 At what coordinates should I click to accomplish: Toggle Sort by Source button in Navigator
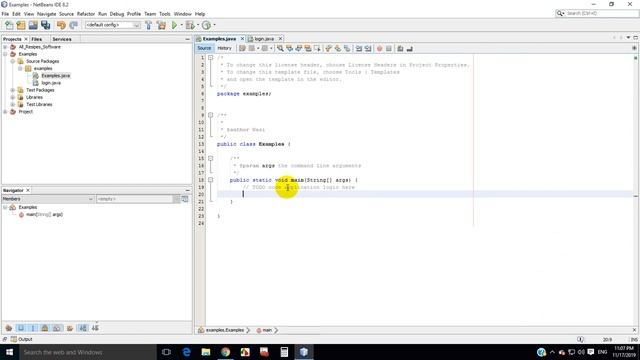click(95, 328)
